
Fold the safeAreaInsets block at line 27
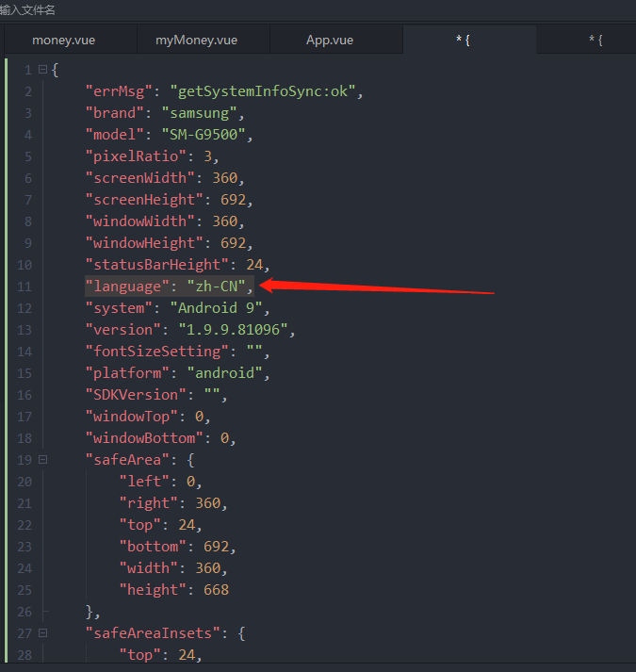(x=42, y=633)
